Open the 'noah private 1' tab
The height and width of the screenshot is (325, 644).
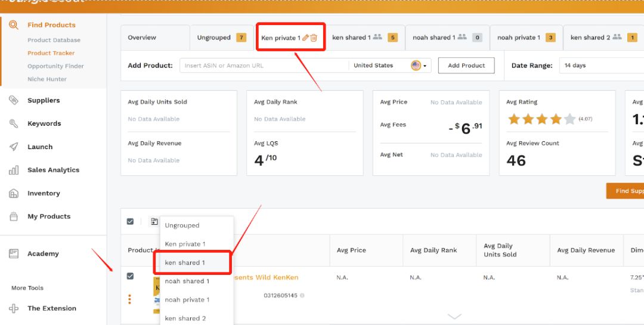pyautogui.click(x=518, y=38)
